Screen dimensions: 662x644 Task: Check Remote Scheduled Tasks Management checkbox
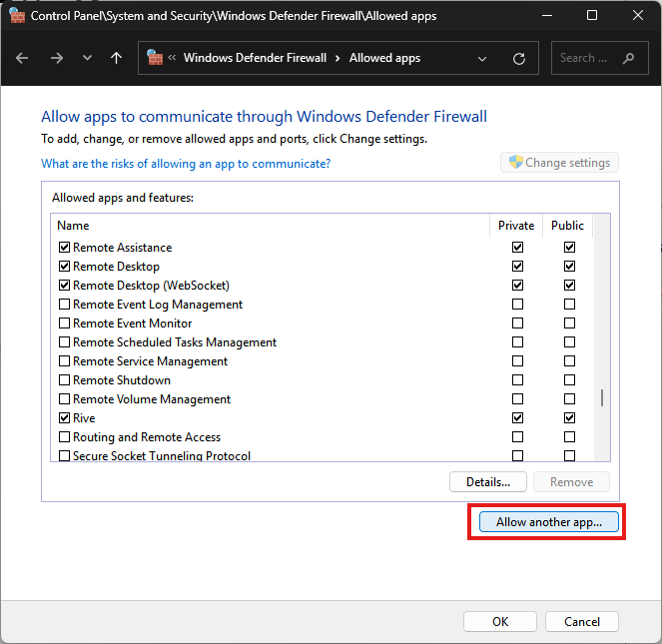click(64, 342)
